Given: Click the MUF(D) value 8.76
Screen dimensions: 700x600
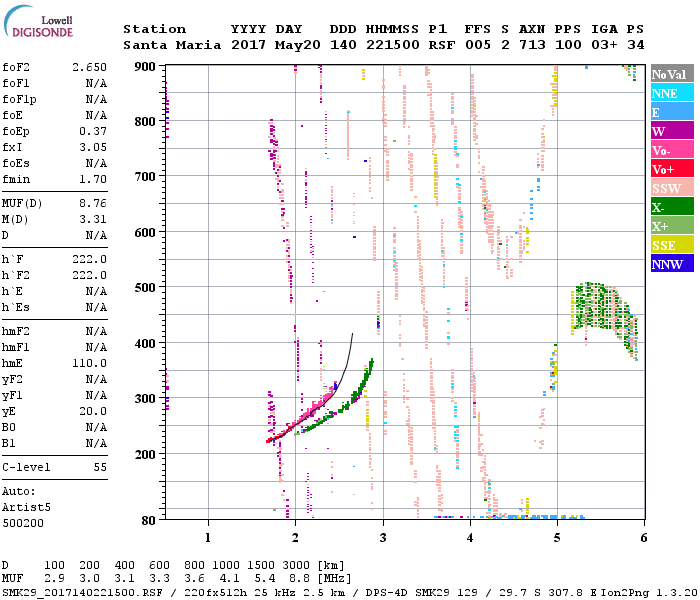Looking at the screenshot, I should point(93,203).
